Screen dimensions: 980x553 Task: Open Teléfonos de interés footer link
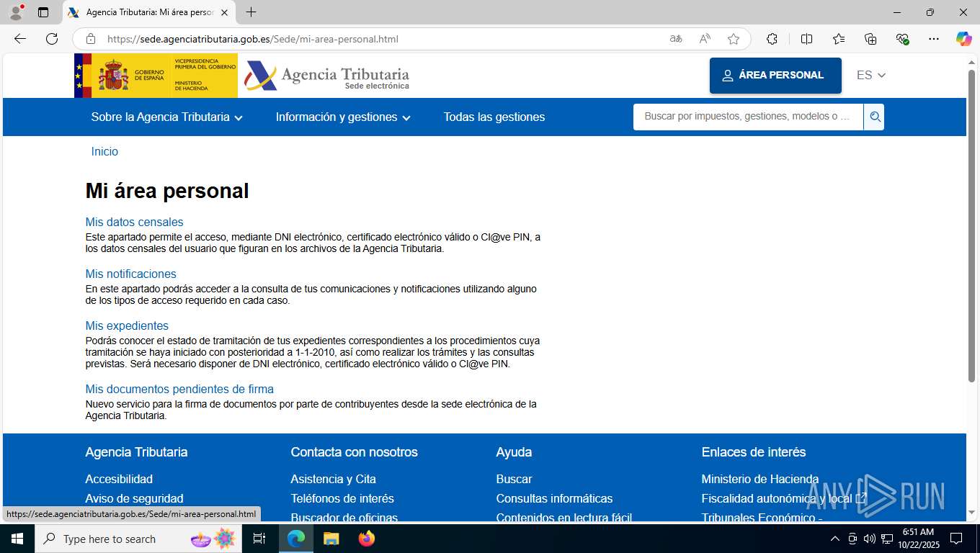(342, 499)
